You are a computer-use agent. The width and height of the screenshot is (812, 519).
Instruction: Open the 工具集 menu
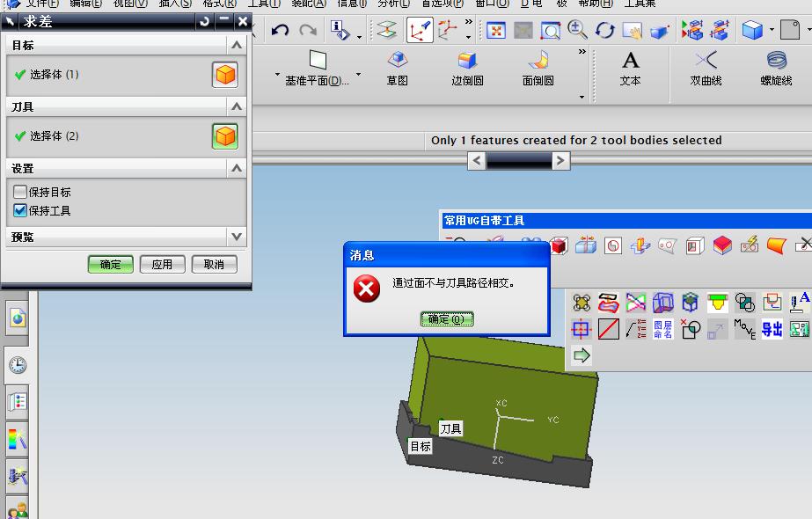tap(640, 4)
